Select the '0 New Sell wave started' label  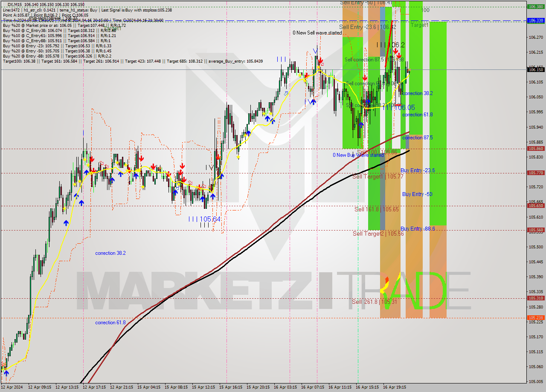tap(317, 33)
